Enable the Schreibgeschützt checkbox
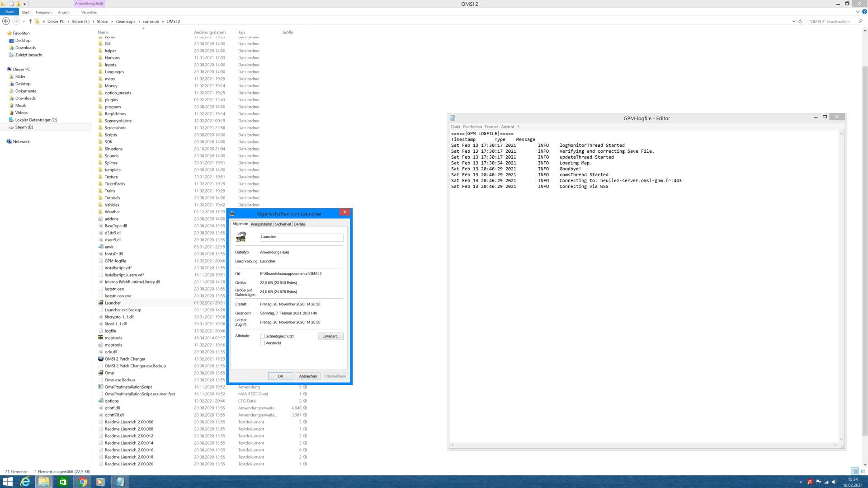This screenshot has width=868, height=488. tap(262, 336)
